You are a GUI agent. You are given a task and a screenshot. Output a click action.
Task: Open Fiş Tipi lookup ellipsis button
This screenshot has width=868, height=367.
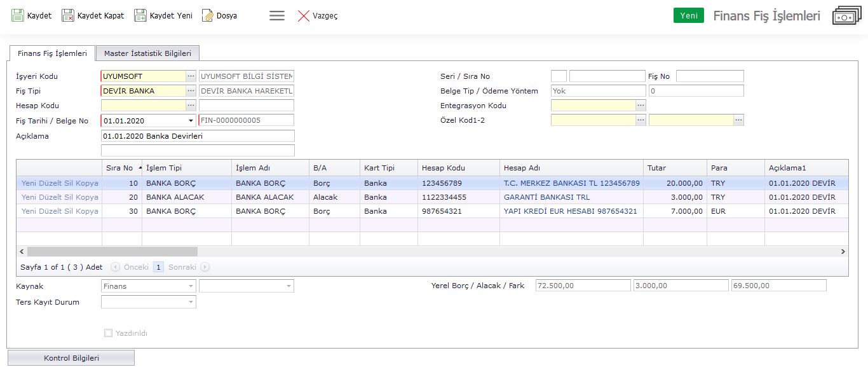click(191, 91)
